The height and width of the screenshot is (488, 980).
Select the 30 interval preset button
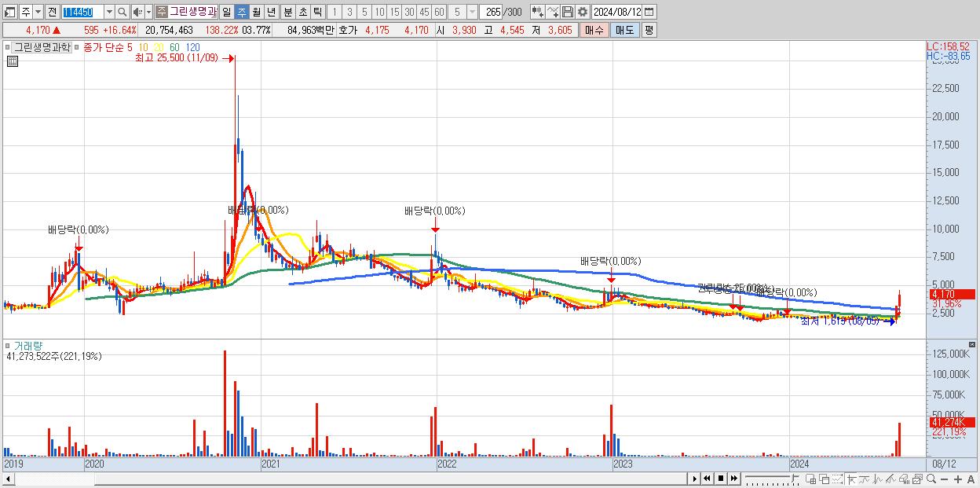pyautogui.click(x=409, y=12)
